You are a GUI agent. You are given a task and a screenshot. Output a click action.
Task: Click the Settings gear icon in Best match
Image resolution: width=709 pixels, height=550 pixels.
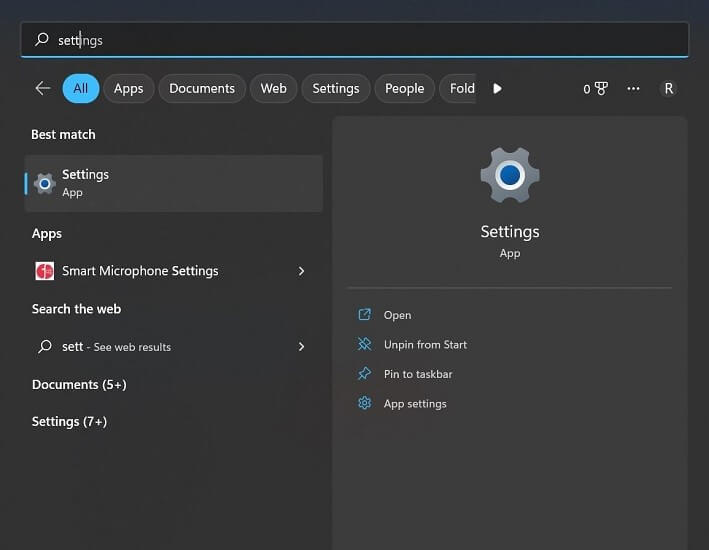(44, 184)
